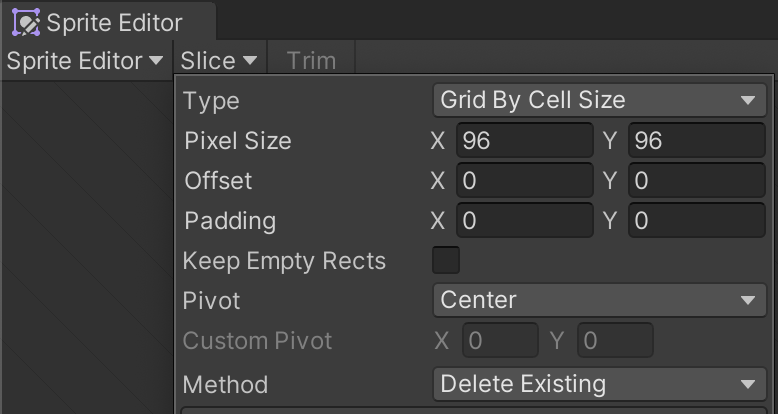778x414 pixels.
Task: Click the Pixel Size X label
Action: [x=438, y=141]
